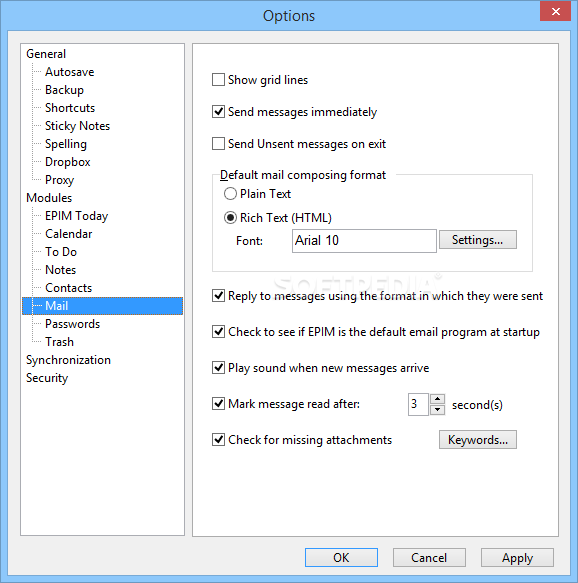Go to Security options
Screen dimensions: 578x583
tap(47, 378)
